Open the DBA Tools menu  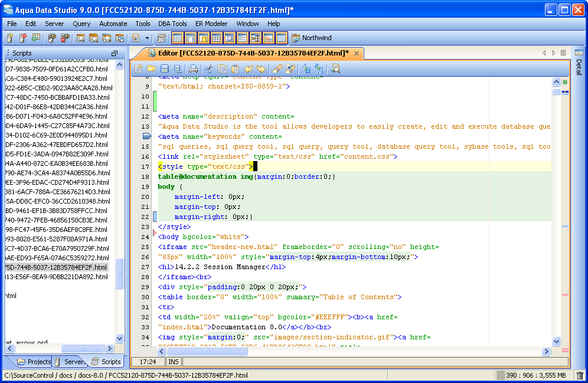coord(172,24)
